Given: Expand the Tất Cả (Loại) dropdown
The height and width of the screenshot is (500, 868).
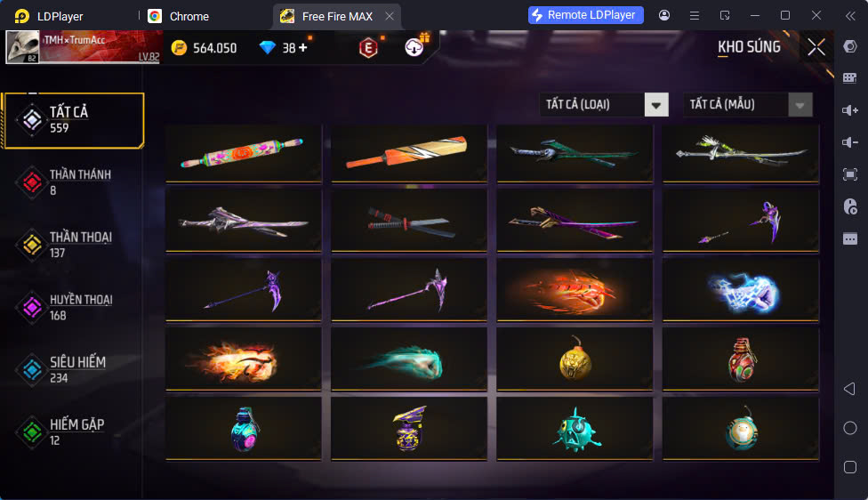Looking at the screenshot, I should point(656,105).
